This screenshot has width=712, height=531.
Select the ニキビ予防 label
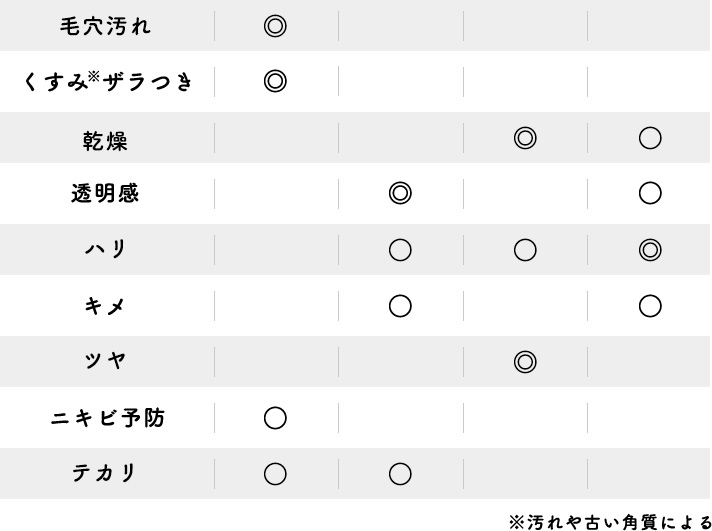tap(108, 418)
